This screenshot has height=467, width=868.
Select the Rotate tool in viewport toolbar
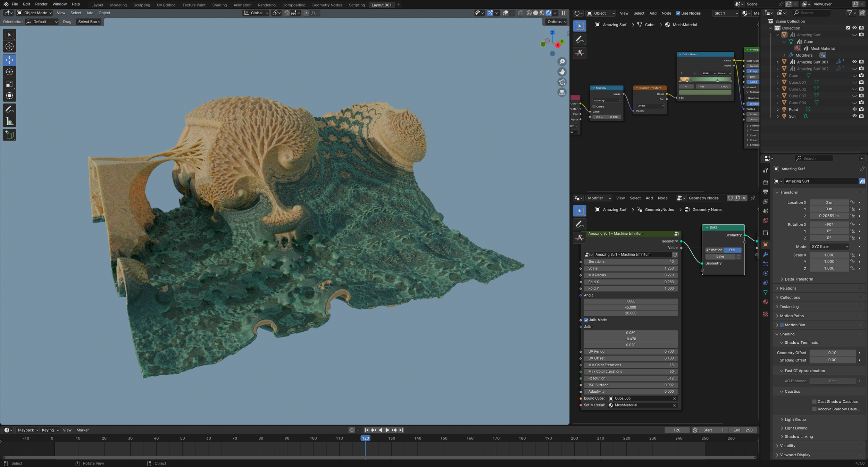coord(9,72)
